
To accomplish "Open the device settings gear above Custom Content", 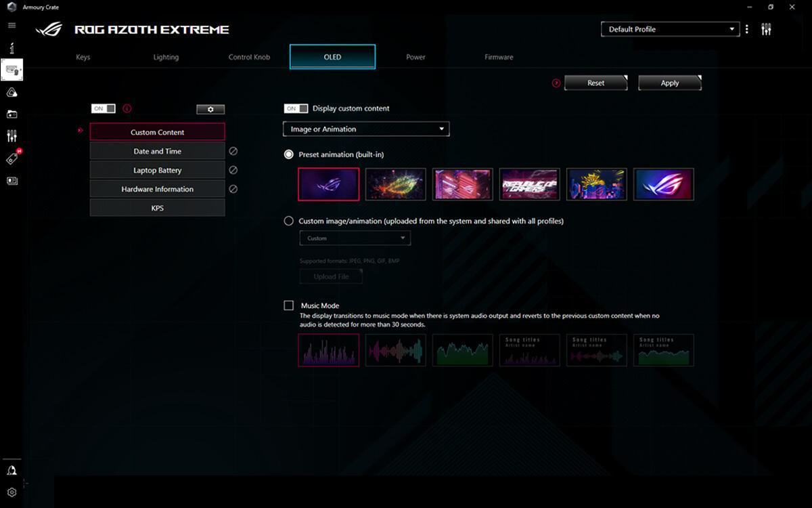I will point(210,109).
